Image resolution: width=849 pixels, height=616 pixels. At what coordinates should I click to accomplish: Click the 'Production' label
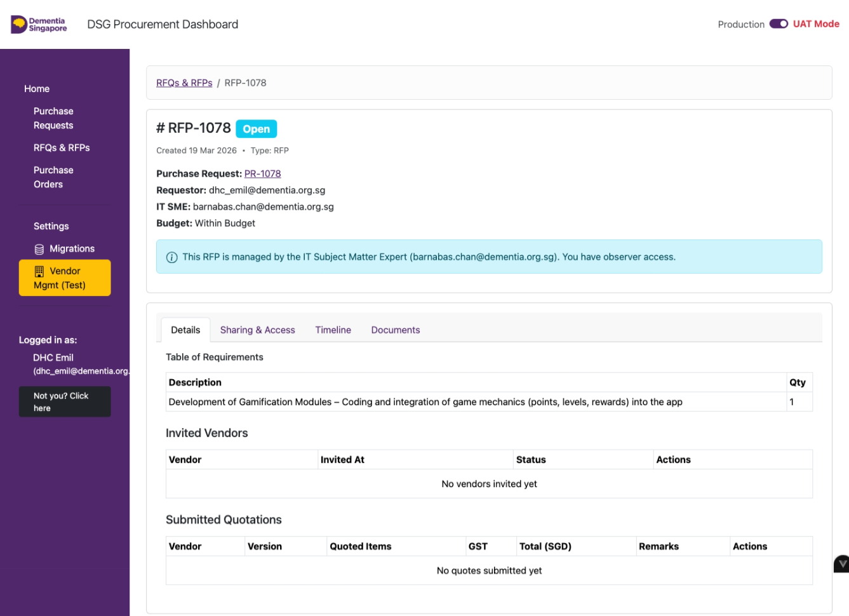[741, 25]
